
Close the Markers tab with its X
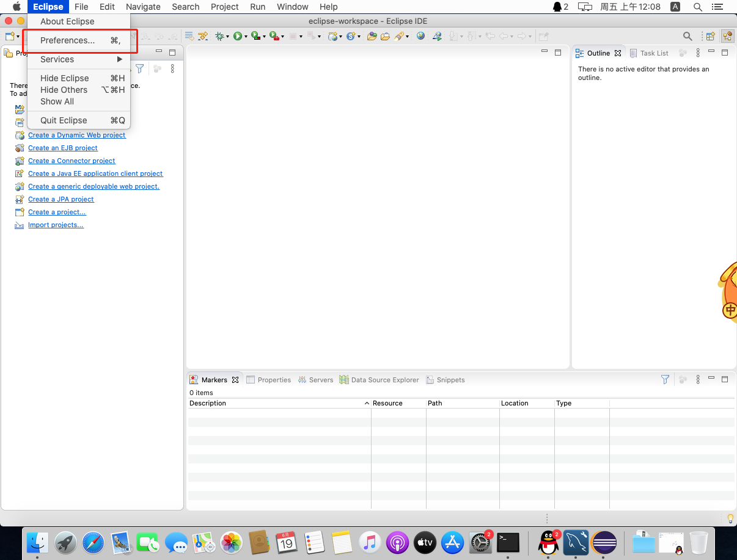(x=235, y=380)
